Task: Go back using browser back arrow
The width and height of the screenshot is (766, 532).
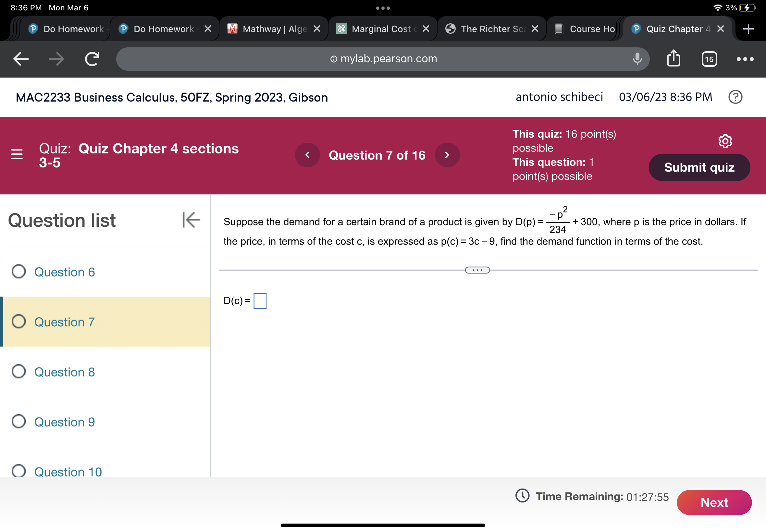Action: (21, 59)
